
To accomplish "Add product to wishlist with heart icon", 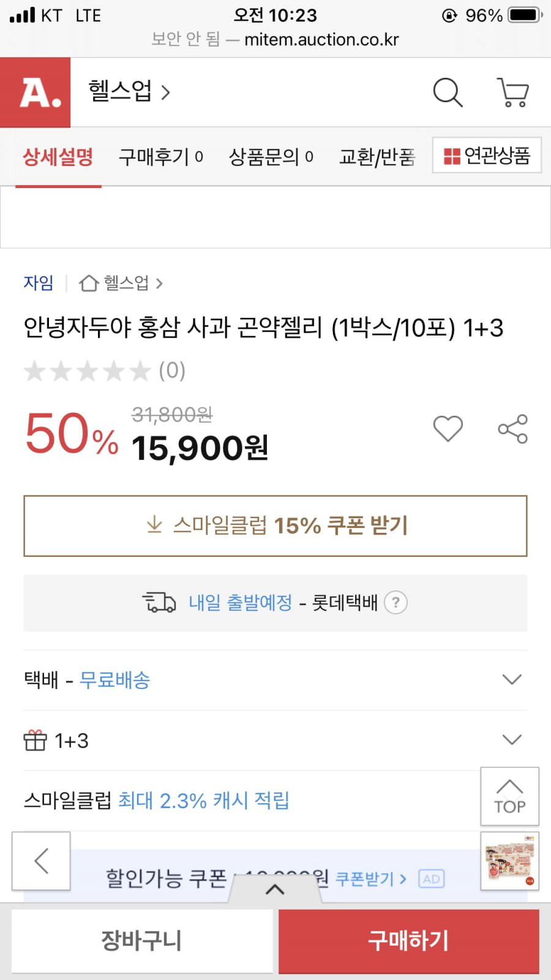I will pos(448,428).
